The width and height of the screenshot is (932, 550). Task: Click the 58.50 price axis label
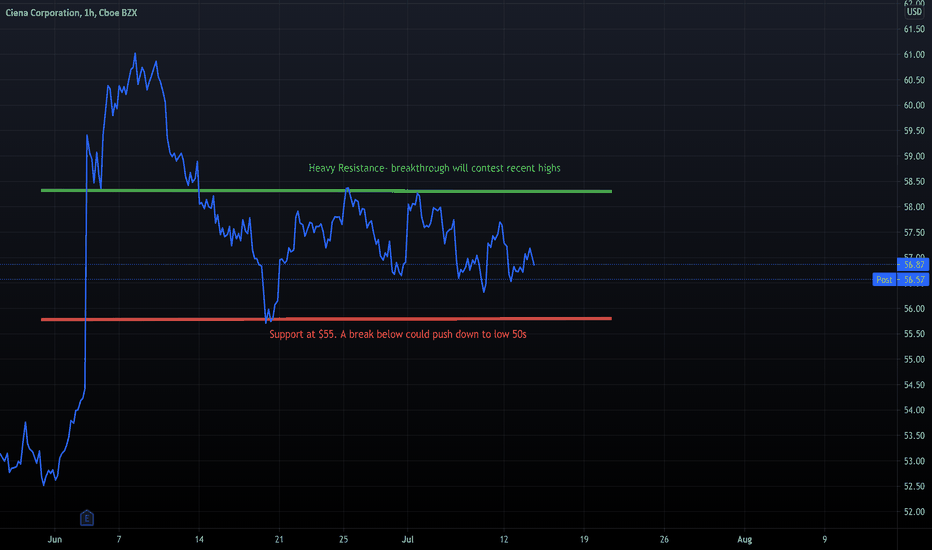tap(914, 181)
